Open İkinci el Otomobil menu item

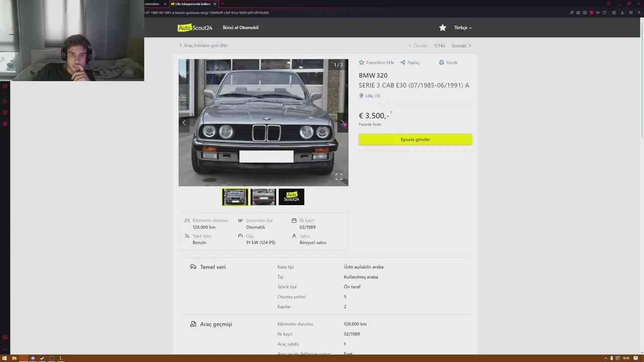[x=240, y=28]
